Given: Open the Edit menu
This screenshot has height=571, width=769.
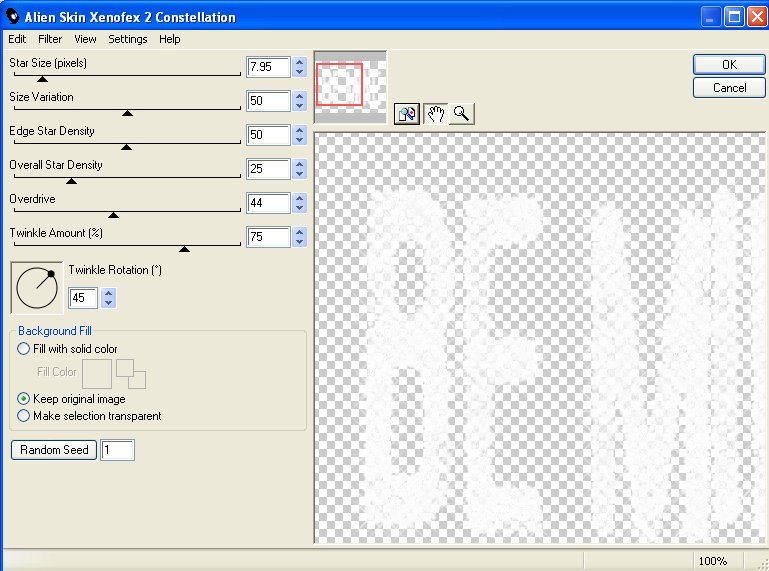Looking at the screenshot, I should 17,39.
